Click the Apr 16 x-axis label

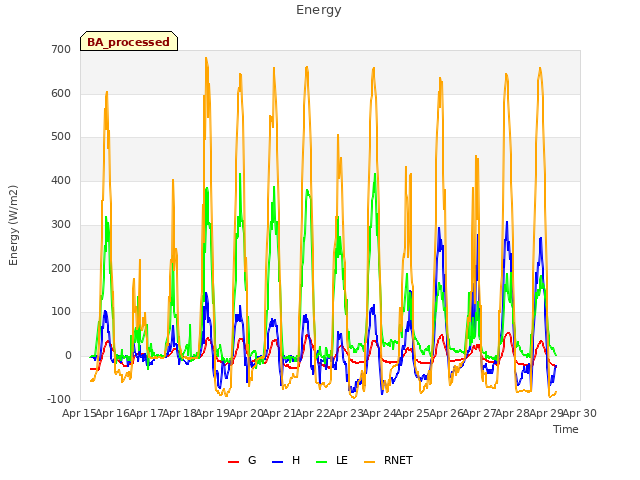click(x=113, y=413)
